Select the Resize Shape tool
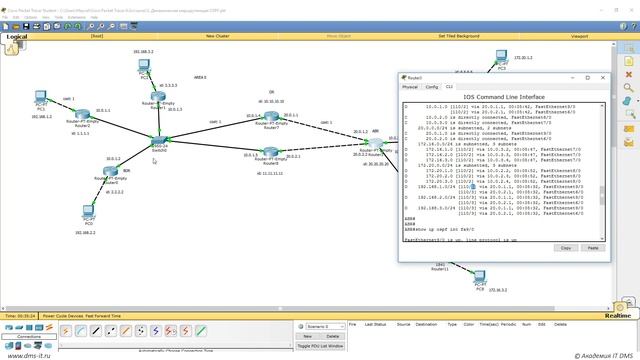The width and height of the screenshot is (640, 360). 629,114
